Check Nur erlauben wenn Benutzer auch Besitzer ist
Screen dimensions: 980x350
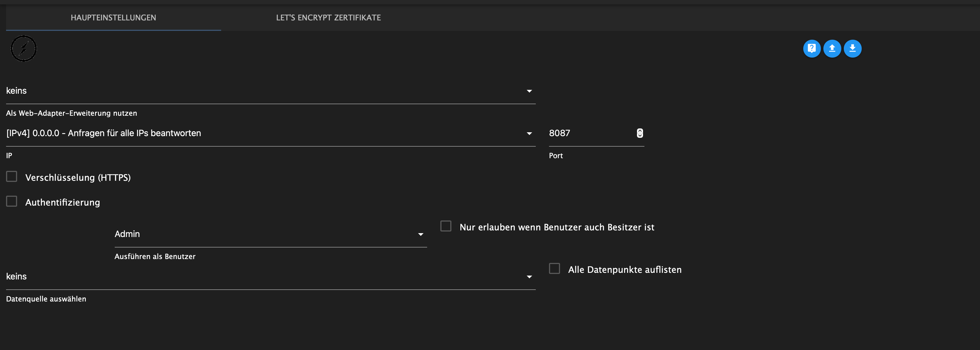click(446, 227)
